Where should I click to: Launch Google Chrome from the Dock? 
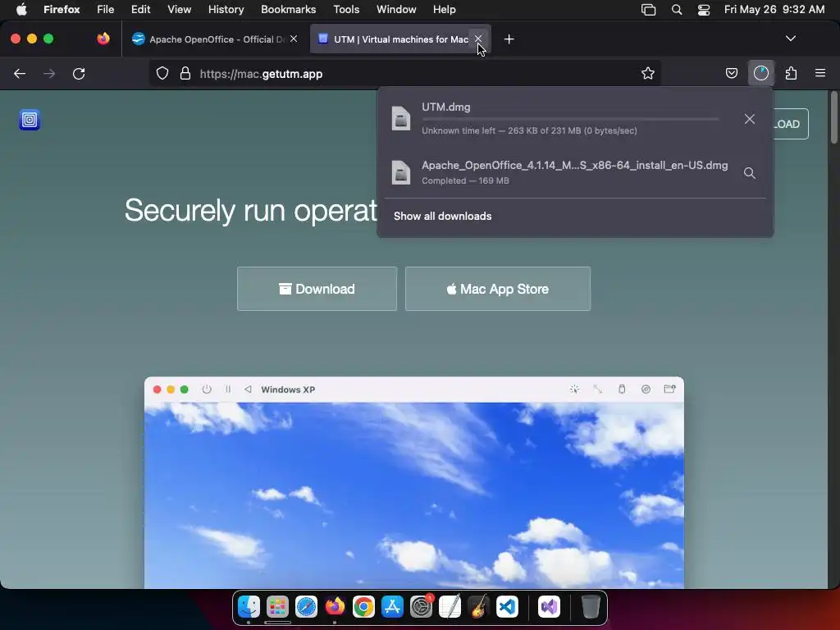click(363, 607)
